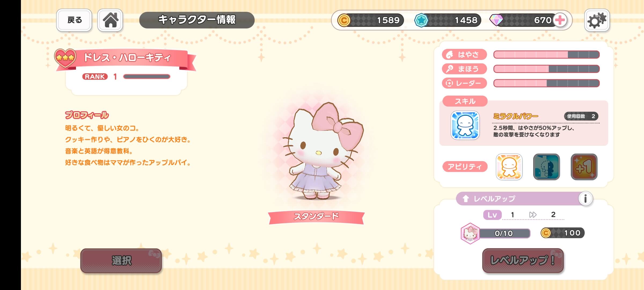Select the ミラクルパワー skill icon
Viewport: 644px width, 290px height.
(x=465, y=125)
